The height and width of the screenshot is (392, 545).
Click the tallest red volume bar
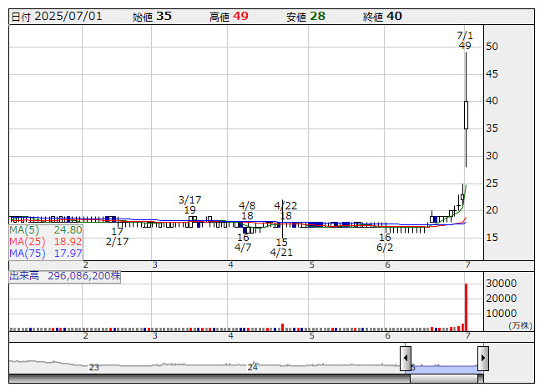(466, 307)
